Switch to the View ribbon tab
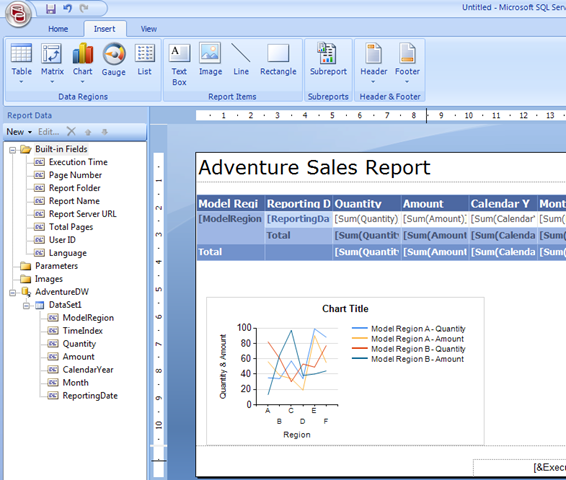The height and width of the screenshot is (480, 566). pyautogui.click(x=149, y=29)
